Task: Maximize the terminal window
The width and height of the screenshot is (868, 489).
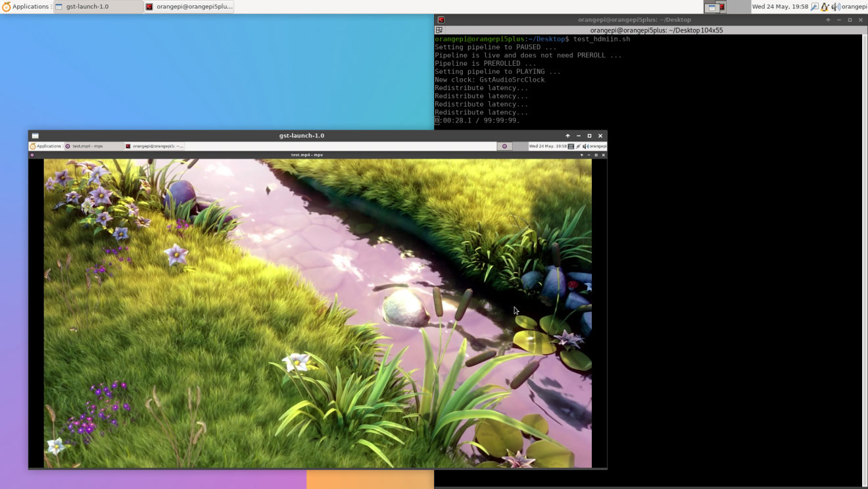Action: (850, 20)
